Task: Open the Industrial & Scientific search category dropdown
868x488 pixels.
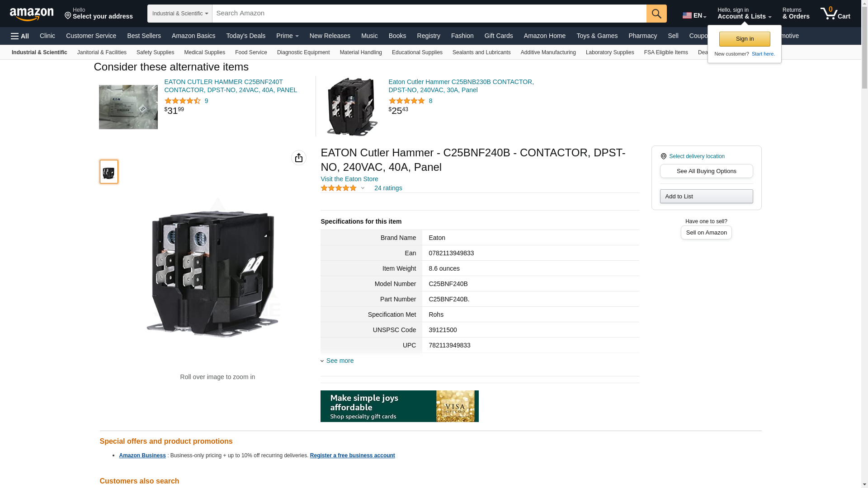Action: tap(180, 14)
